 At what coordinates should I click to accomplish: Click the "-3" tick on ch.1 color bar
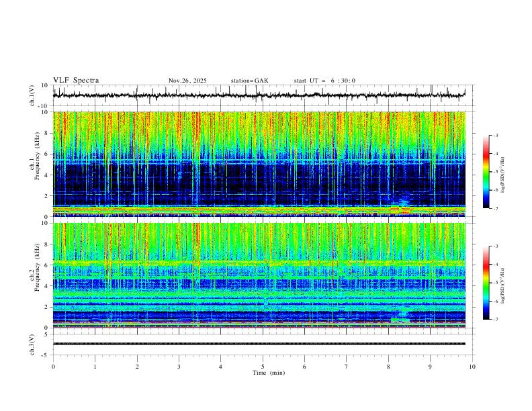pyautogui.click(x=496, y=135)
